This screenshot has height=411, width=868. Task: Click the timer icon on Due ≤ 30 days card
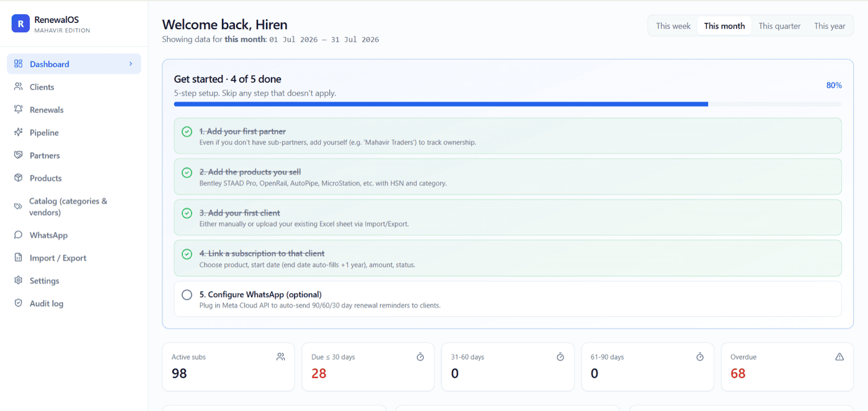click(x=420, y=356)
